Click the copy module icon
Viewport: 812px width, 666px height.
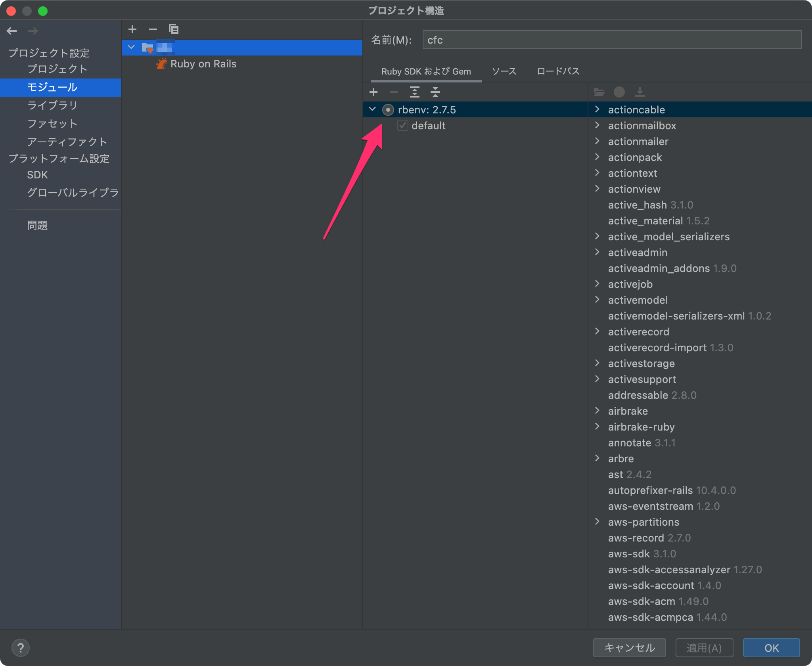(174, 29)
